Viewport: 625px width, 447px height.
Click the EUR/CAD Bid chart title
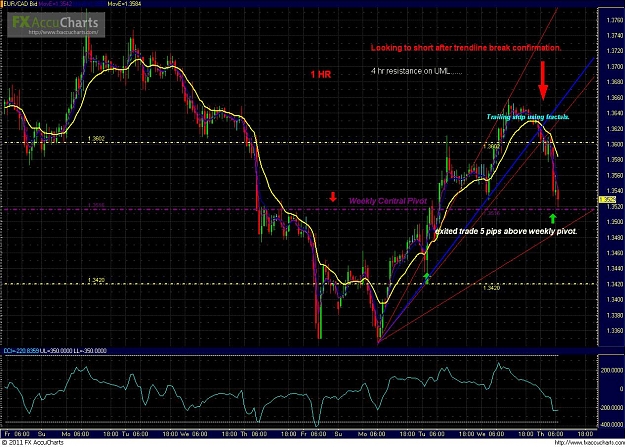[x=20, y=4]
